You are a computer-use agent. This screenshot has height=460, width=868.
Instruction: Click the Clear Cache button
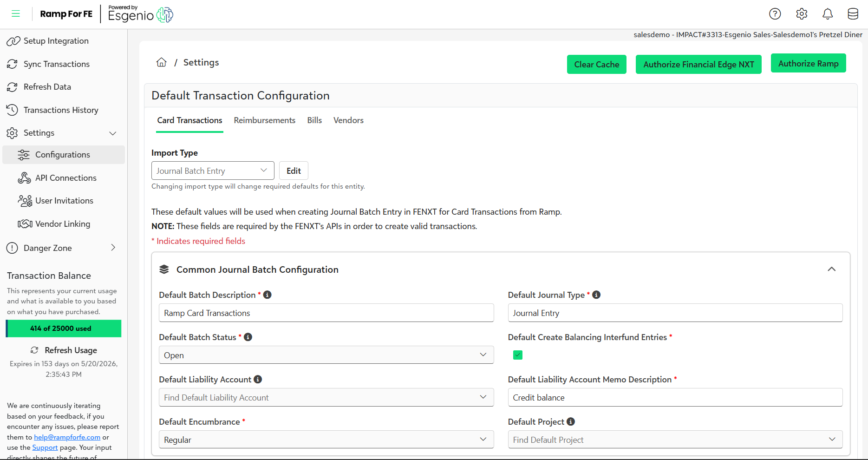(597, 65)
